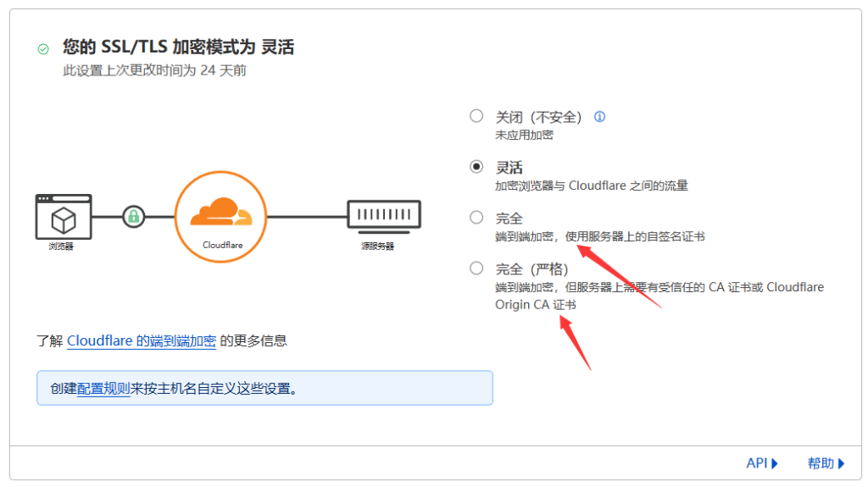Open the 配置规则 link
868x487 pixels.
point(103,389)
